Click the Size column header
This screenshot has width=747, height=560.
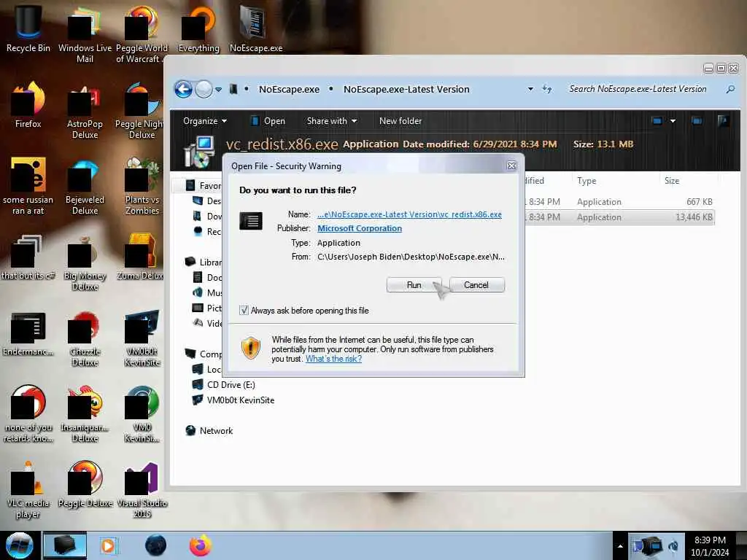click(x=672, y=181)
